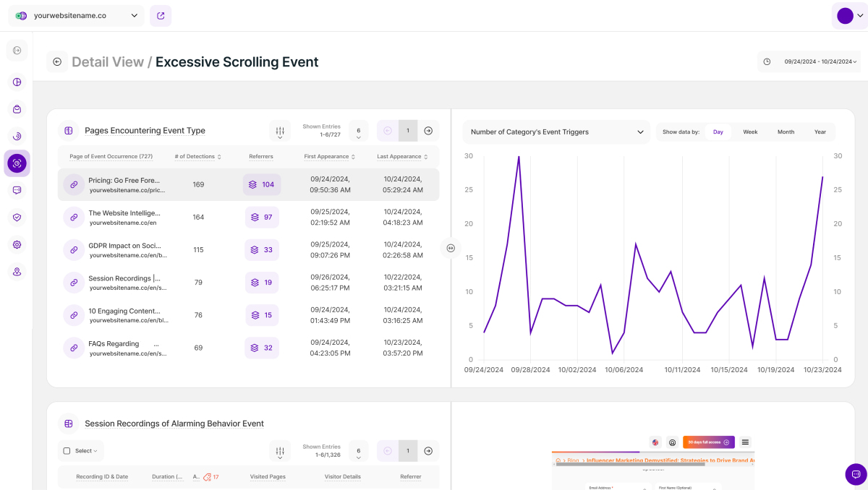
Task: Click the session recording preview thumbnail
Action: [x=652, y=463]
